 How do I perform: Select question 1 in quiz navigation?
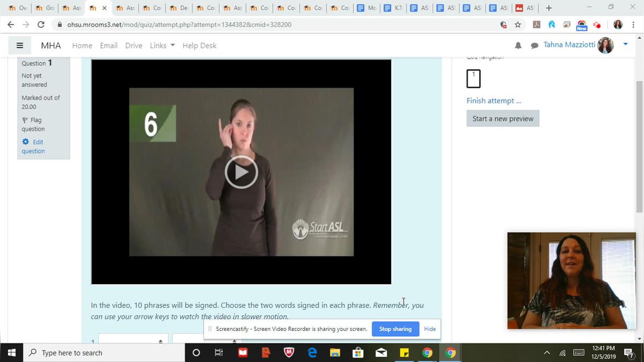[473, 78]
